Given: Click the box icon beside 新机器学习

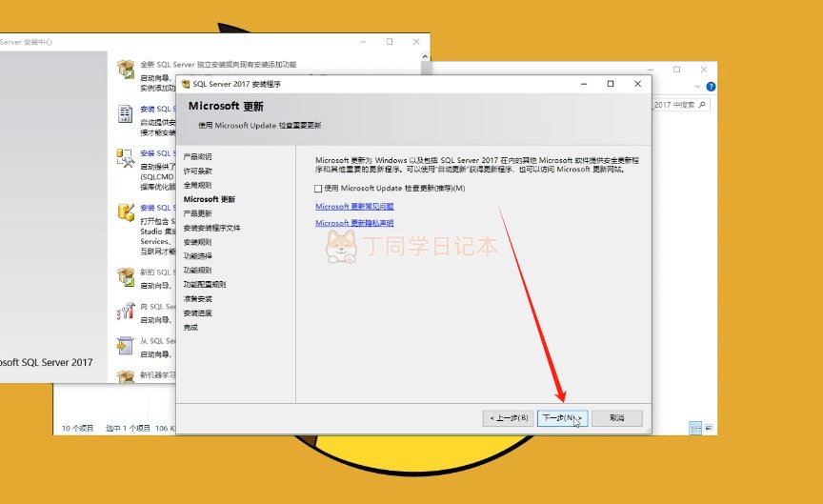Looking at the screenshot, I should coord(126,376).
